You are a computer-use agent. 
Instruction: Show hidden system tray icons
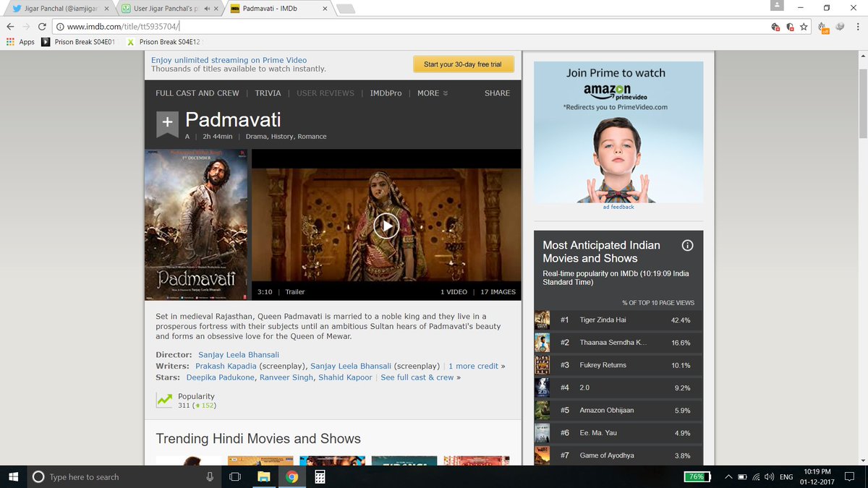tap(728, 477)
